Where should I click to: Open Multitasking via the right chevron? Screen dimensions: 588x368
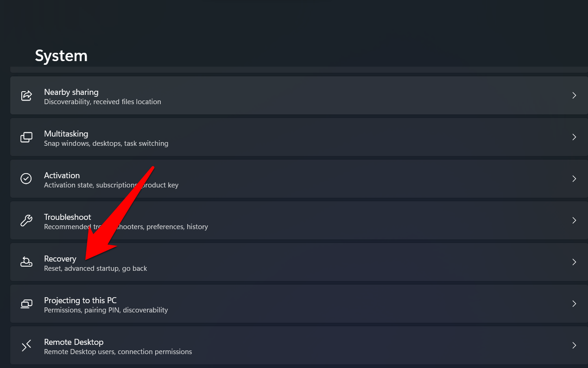[574, 137]
